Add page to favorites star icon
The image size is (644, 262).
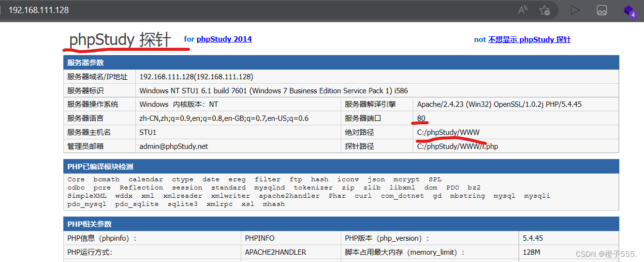pos(544,10)
